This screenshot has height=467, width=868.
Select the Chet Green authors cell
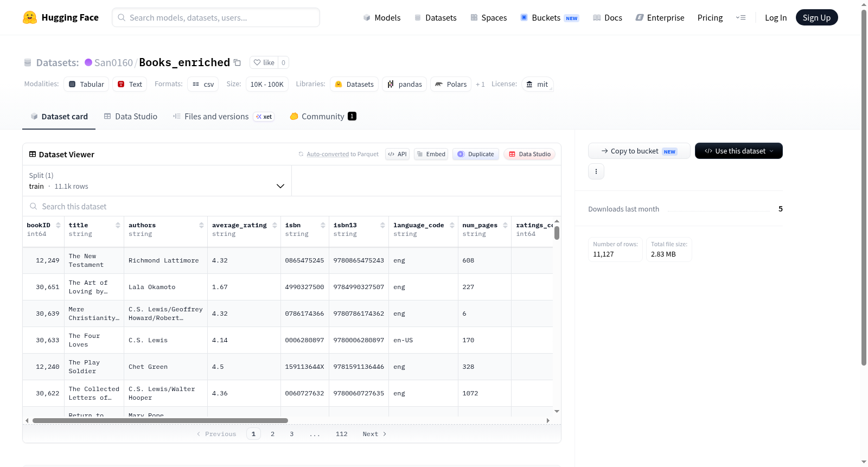(x=165, y=367)
